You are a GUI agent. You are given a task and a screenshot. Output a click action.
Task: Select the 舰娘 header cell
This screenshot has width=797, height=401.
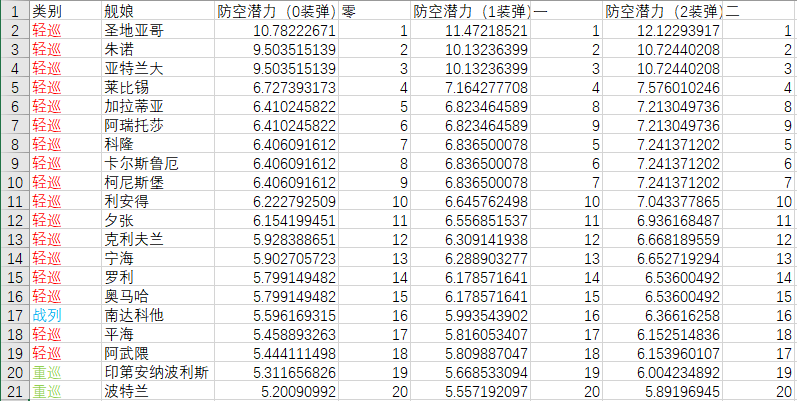(x=158, y=11)
